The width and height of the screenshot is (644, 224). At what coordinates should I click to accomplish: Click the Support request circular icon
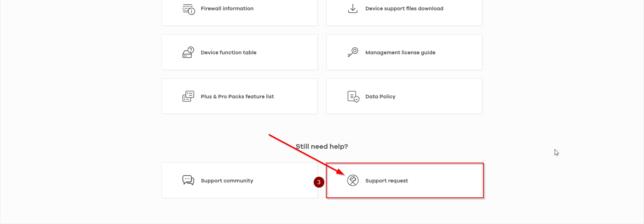pos(353,180)
